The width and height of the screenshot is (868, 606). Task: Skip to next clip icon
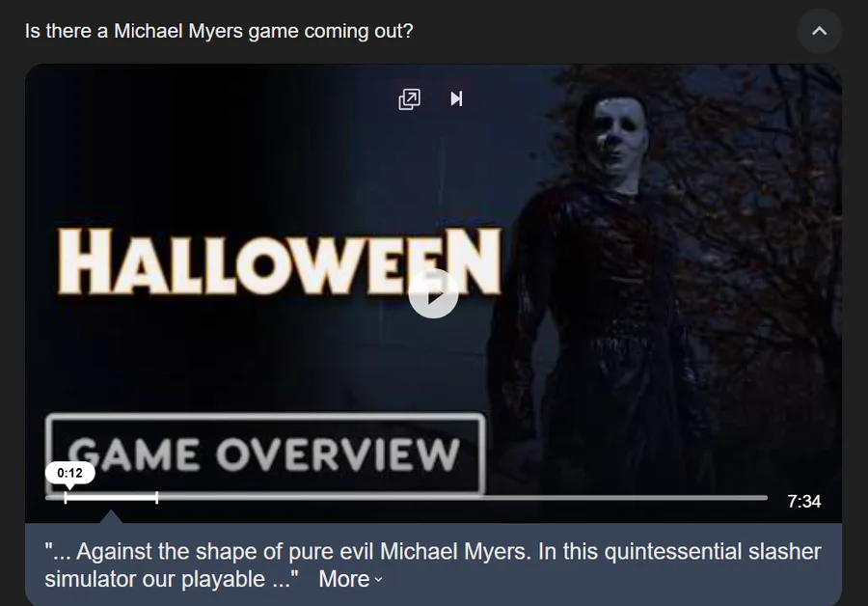click(x=456, y=99)
